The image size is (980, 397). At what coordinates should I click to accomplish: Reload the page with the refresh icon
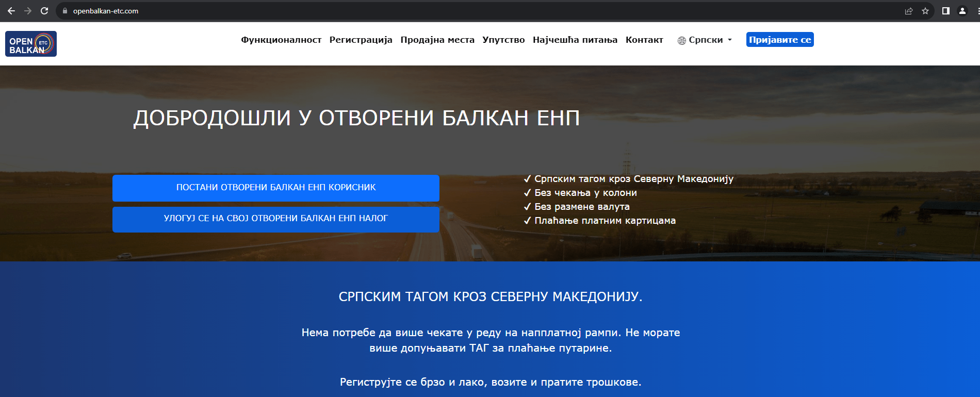(x=44, y=11)
